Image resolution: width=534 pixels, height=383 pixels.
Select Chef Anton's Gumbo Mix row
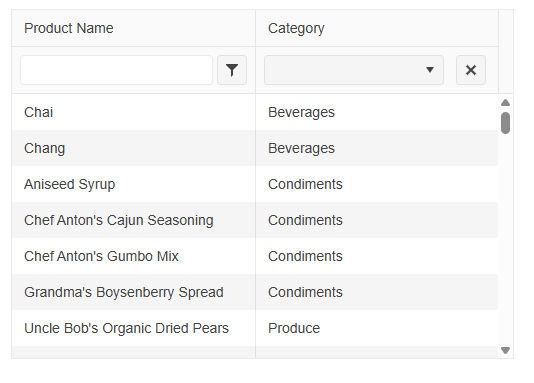click(x=255, y=256)
